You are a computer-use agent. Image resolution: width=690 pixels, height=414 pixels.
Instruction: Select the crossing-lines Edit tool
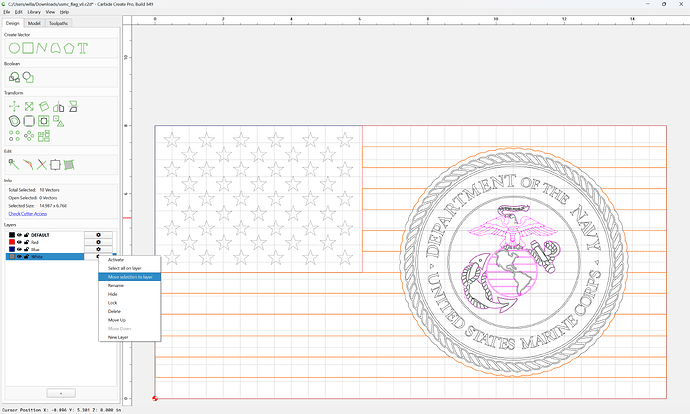(41, 165)
